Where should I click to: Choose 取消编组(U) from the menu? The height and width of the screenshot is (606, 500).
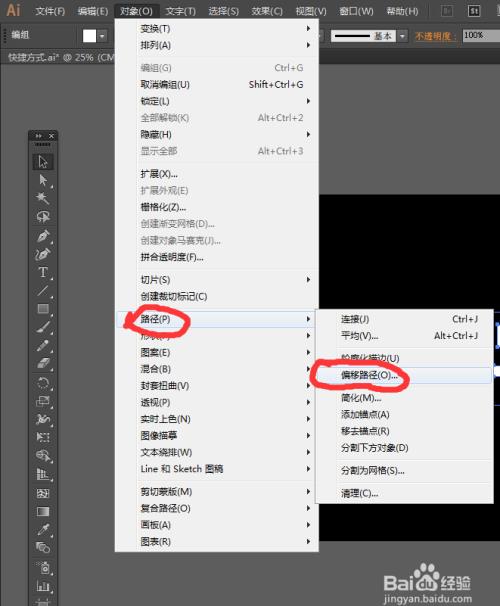tap(217, 85)
